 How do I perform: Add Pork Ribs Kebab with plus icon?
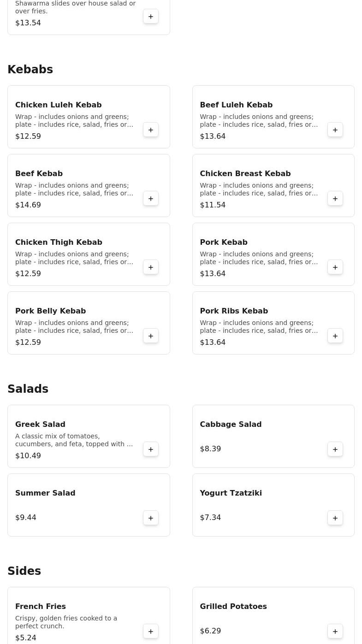[335, 336]
